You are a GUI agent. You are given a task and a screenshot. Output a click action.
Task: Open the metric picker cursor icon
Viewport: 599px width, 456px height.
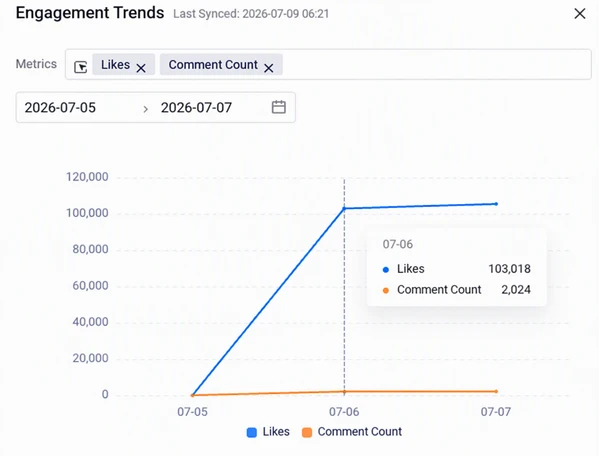[81, 67]
